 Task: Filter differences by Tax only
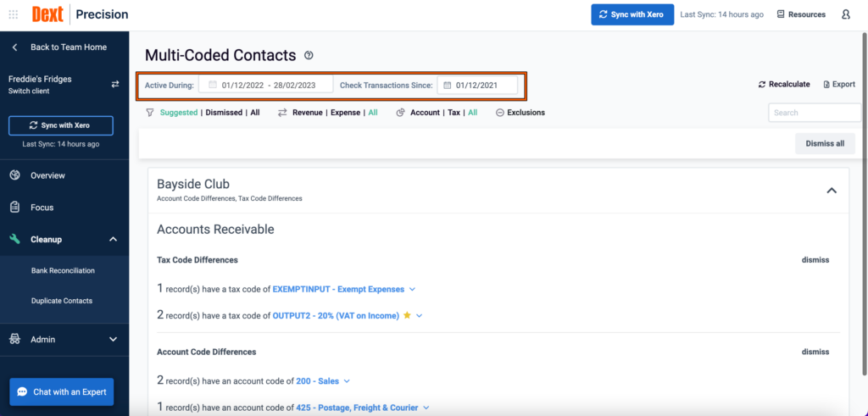click(x=454, y=113)
